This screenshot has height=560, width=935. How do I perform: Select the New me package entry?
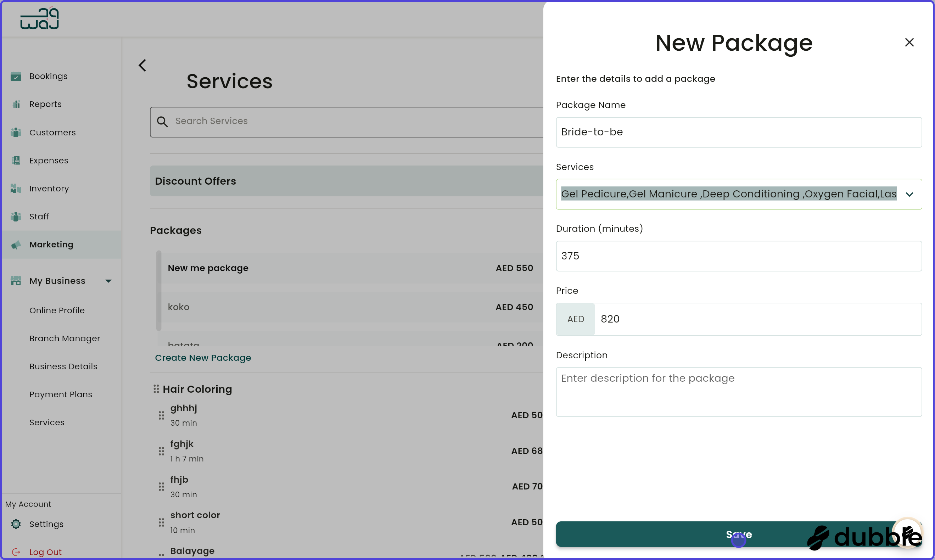point(208,268)
